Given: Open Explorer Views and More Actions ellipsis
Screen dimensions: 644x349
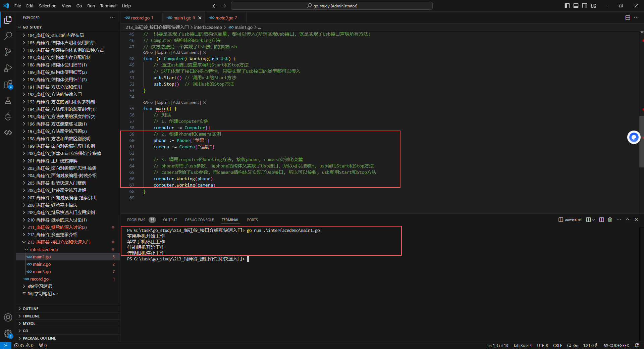Looking at the screenshot, I should pos(112,18).
